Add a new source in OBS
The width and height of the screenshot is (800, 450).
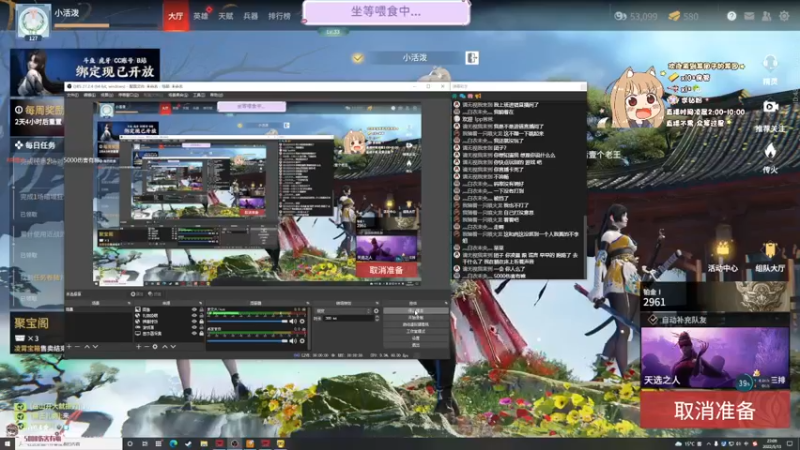[138, 346]
